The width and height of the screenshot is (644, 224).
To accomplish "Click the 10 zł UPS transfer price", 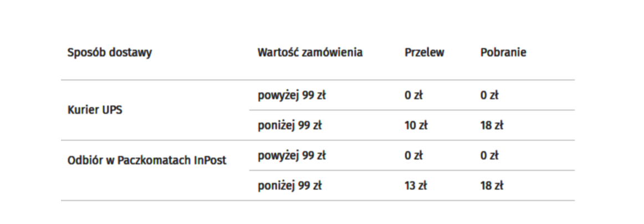I will coord(416,126).
